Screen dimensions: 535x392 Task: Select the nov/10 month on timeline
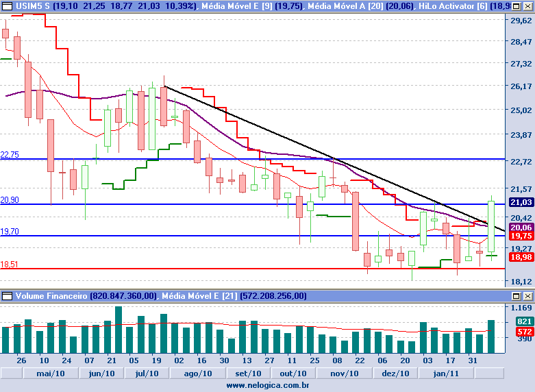pos(344,373)
